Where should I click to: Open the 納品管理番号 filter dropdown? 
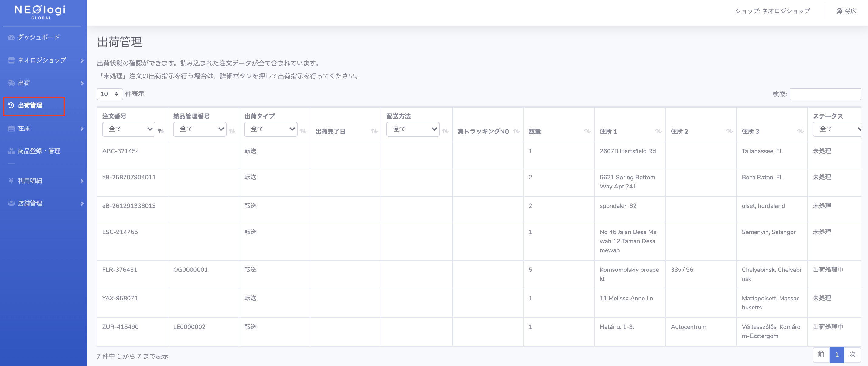[x=200, y=129]
